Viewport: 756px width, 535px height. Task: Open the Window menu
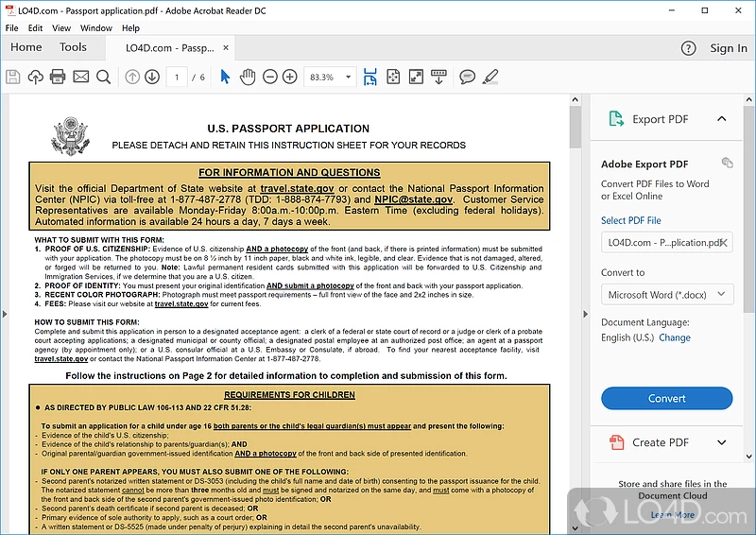96,28
